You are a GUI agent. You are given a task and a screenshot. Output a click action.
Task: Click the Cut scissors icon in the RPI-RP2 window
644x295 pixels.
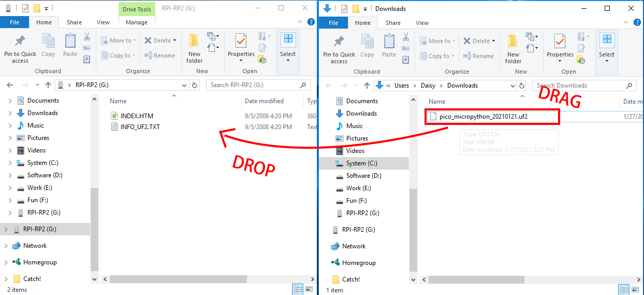[x=87, y=37]
